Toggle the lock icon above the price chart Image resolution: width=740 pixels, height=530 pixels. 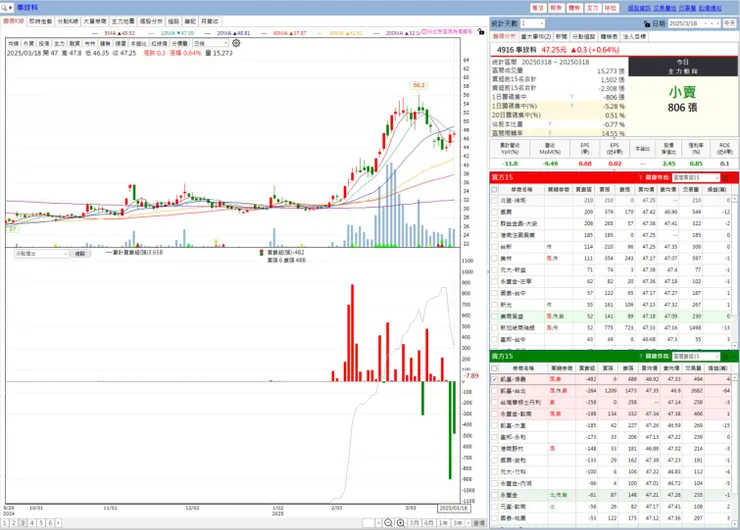tap(480, 32)
